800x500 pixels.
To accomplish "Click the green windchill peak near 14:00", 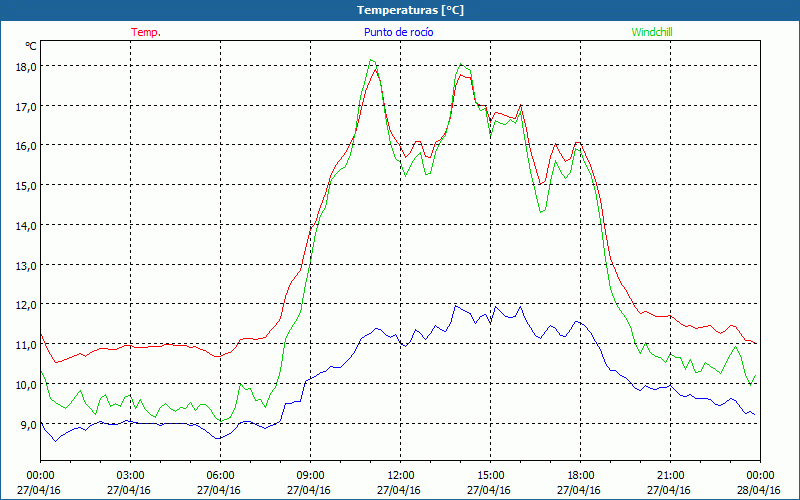I will click(461, 64).
